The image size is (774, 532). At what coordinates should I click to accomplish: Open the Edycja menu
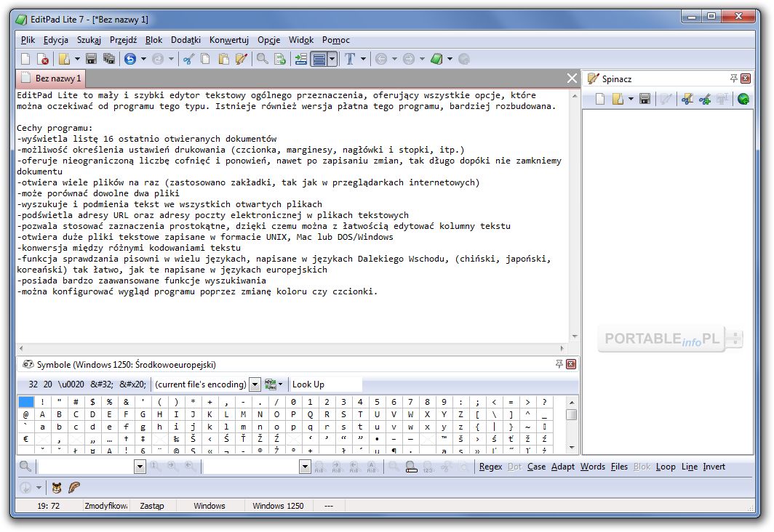pyautogui.click(x=56, y=40)
